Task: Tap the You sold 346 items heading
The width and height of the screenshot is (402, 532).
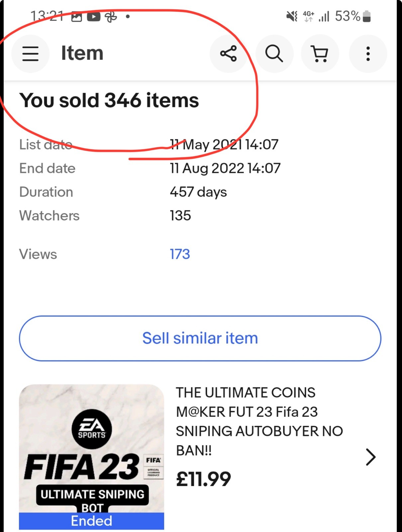Action: pos(109,100)
